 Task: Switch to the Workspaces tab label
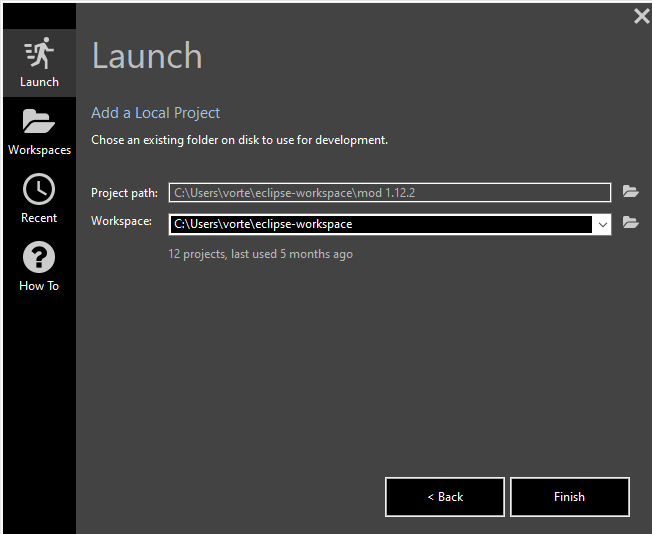pos(39,150)
